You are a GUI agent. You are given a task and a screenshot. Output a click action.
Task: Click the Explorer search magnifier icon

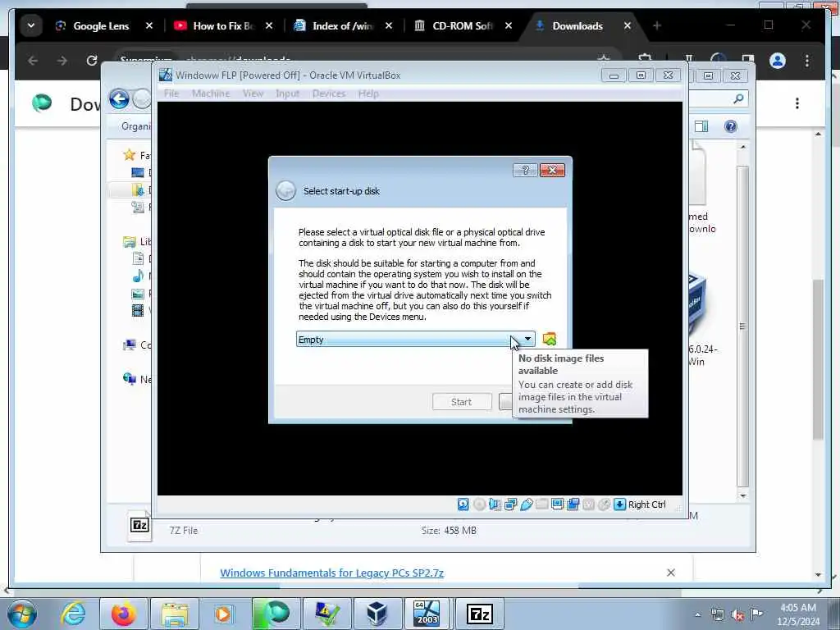click(x=739, y=98)
